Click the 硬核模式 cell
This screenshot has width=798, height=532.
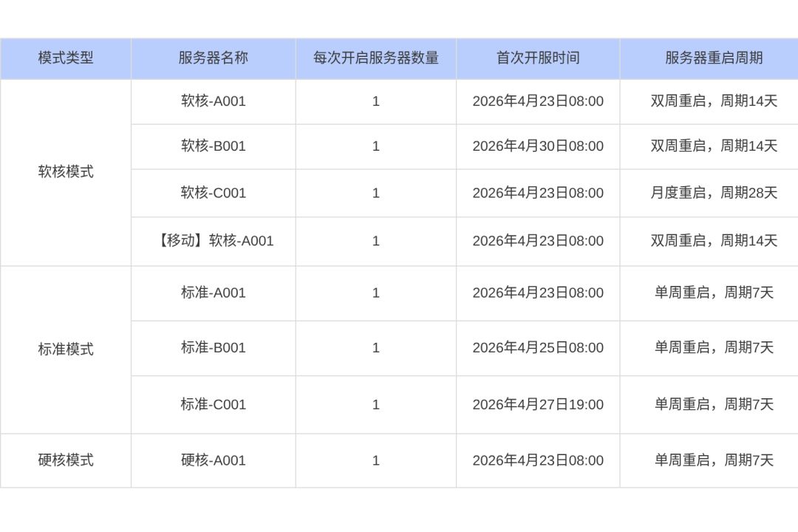click(66, 460)
